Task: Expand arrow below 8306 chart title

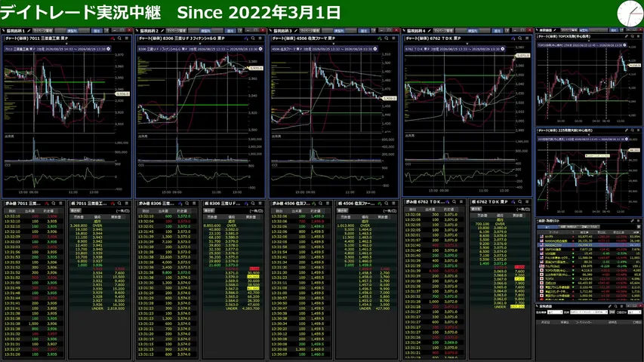Action: [200, 44]
